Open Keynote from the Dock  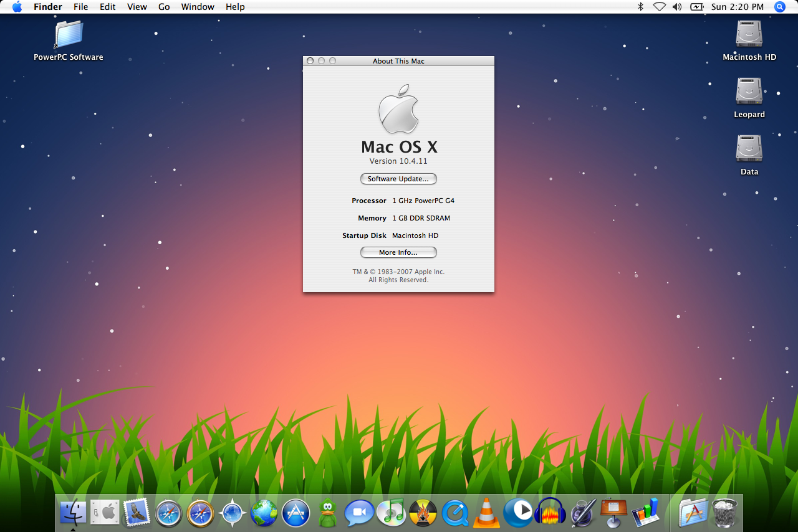click(613, 513)
